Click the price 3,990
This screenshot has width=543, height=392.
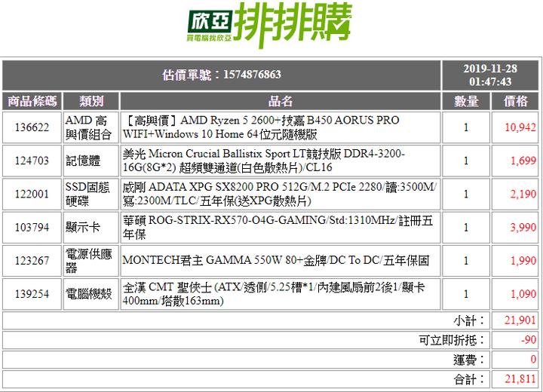pos(523,227)
